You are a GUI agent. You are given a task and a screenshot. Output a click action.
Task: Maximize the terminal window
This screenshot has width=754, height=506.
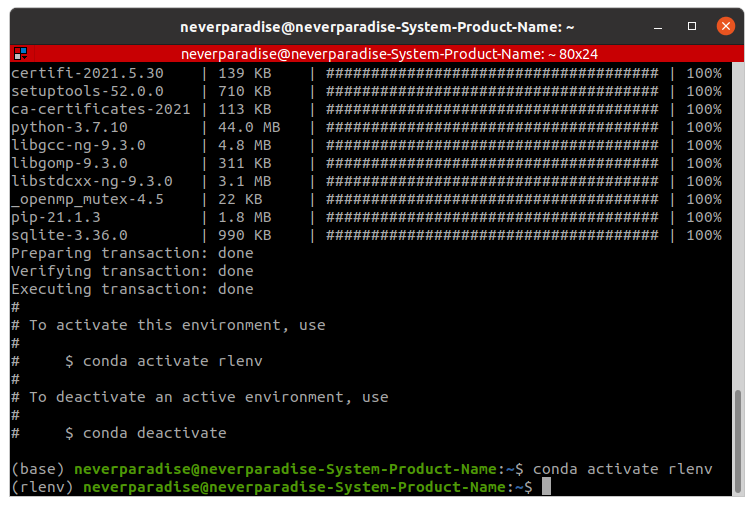point(691,26)
